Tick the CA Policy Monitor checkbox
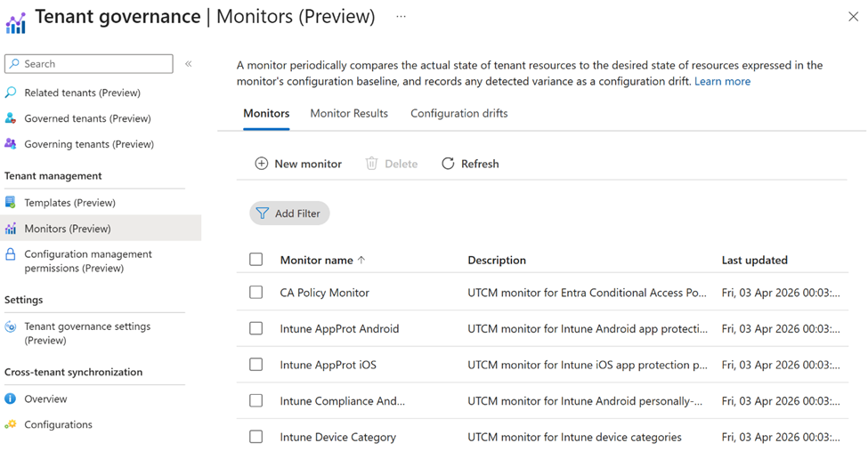This screenshot has height=451, width=868. tap(256, 293)
